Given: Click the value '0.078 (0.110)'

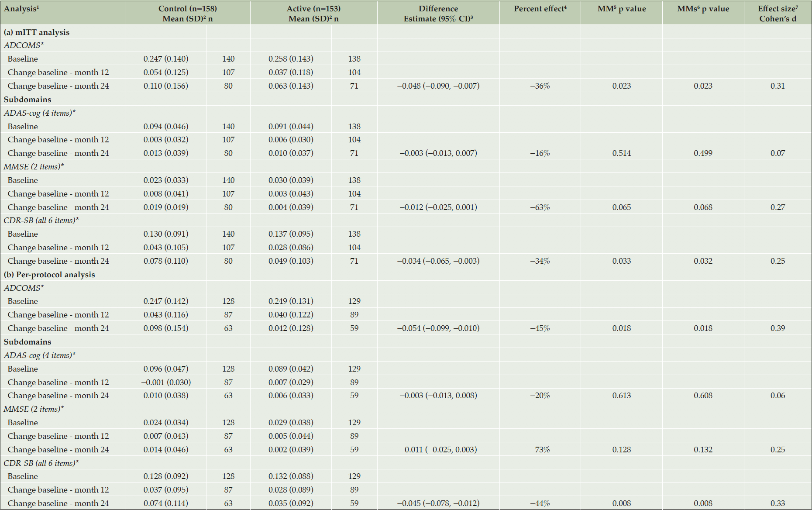Looking at the screenshot, I should [166, 261].
